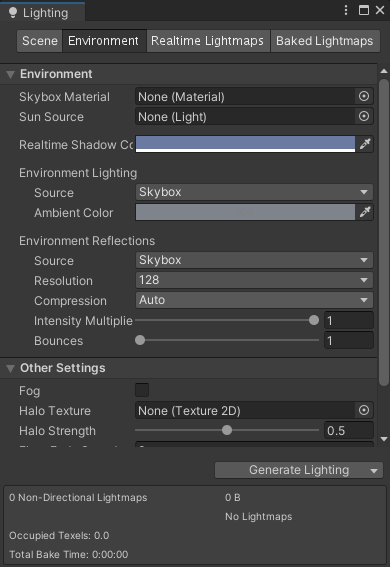This screenshot has height=567, width=390.
Task: Click the Intensity Multiplier value field
Action: [349, 320]
